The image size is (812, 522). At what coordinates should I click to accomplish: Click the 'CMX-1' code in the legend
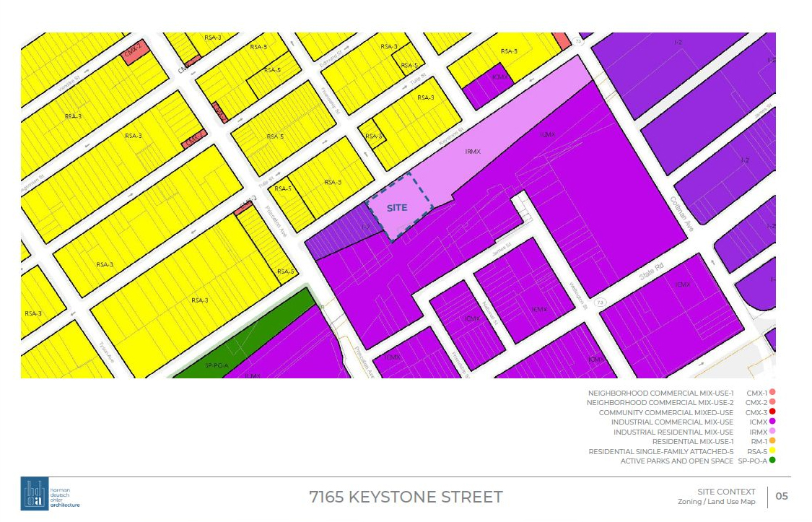pyautogui.click(x=756, y=393)
